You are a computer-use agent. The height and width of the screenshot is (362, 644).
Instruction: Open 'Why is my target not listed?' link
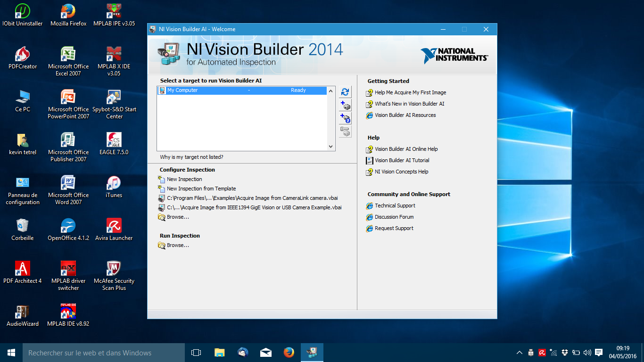pyautogui.click(x=191, y=157)
